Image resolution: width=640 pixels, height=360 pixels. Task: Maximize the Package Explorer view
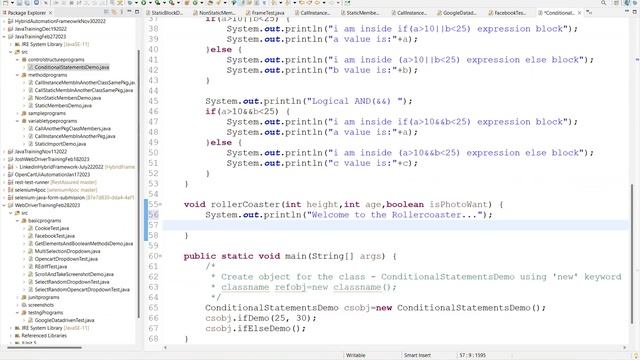pos(137,12)
